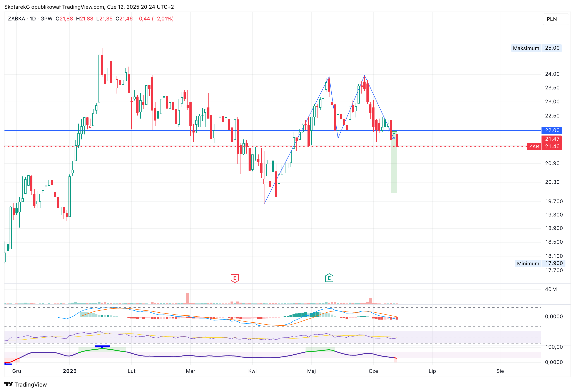Image resolution: width=575 pixels, height=392 pixels.
Task: Select the blue 22,00 price level label
Action: click(x=552, y=130)
